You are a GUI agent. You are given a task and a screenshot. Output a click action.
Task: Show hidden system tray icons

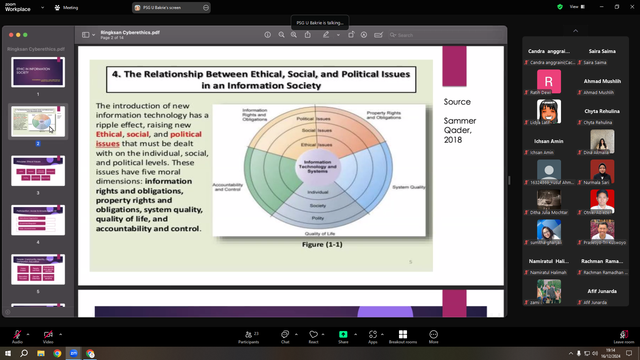pyautogui.click(x=571, y=353)
